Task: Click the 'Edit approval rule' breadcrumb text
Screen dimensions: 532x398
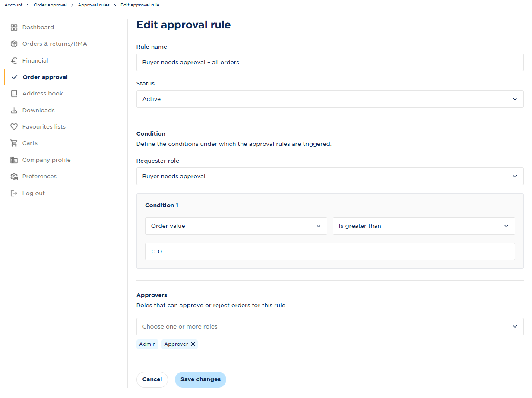Action: [x=140, y=5]
